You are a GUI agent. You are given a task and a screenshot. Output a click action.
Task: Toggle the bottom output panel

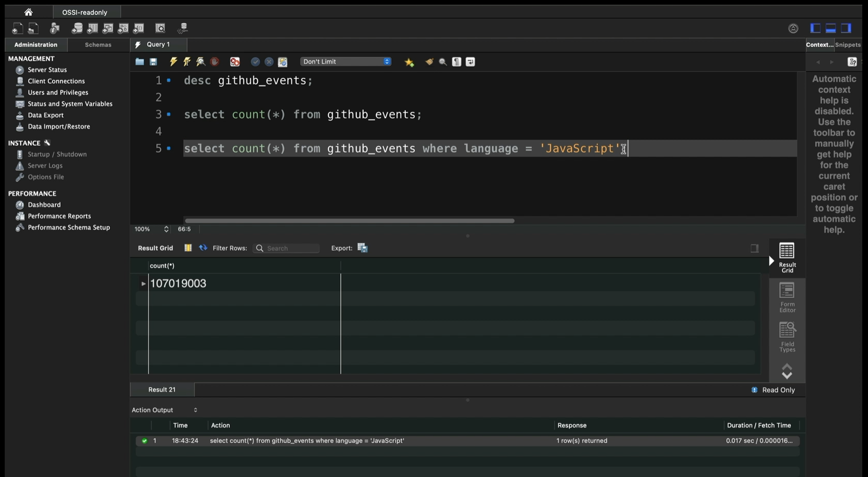[831, 28]
